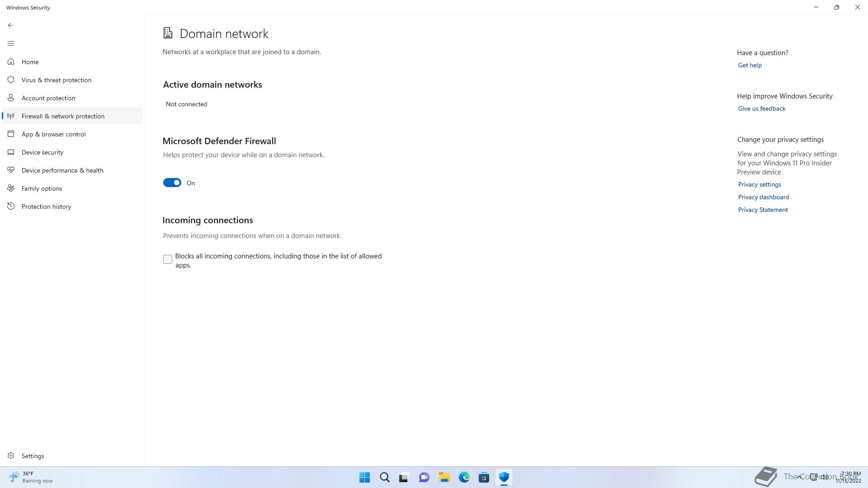Open Task View on the taskbar

tap(404, 477)
